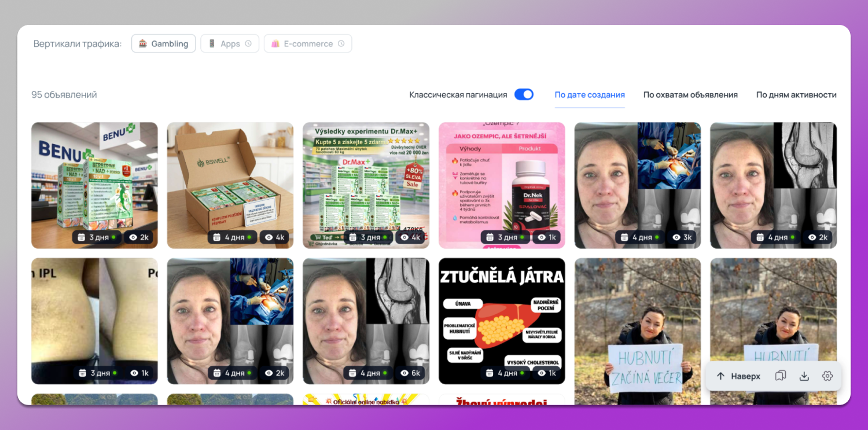Screen dimensions: 868x430
Task: Open the settings gear in the floating toolbar
Action: pyautogui.click(x=827, y=376)
